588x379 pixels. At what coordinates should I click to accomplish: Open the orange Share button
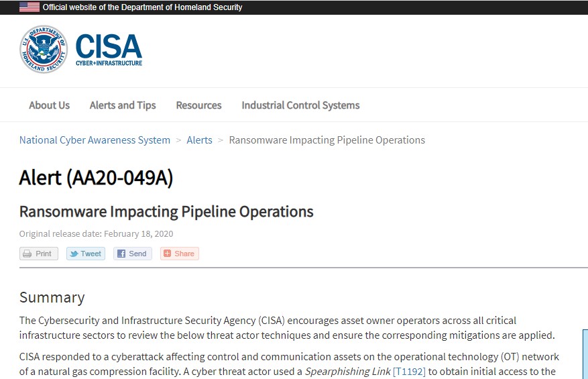click(x=180, y=254)
